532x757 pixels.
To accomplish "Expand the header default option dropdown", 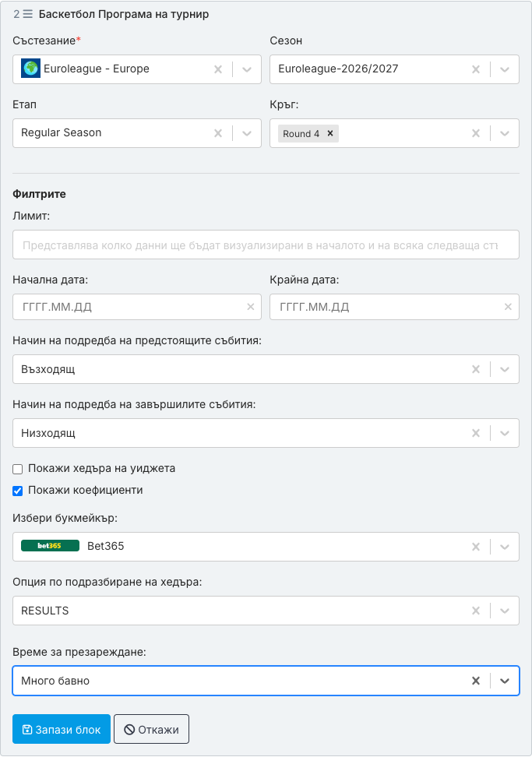I will (505, 611).
